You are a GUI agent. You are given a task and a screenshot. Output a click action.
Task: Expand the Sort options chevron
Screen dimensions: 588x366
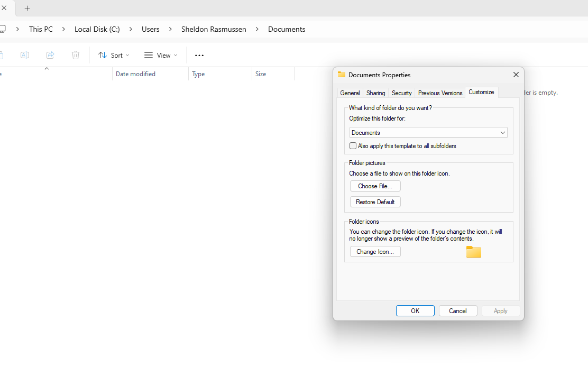coord(126,55)
